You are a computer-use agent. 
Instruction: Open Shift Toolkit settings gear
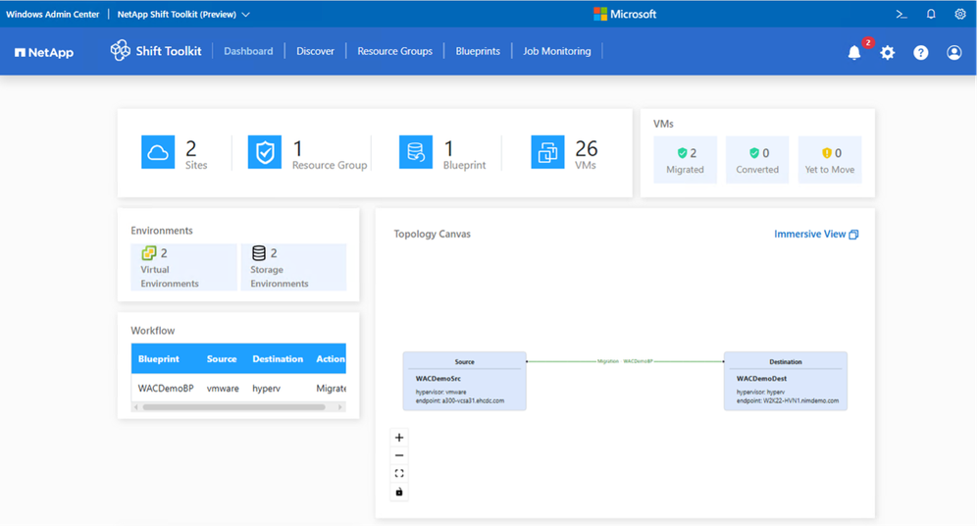(888, 53)
